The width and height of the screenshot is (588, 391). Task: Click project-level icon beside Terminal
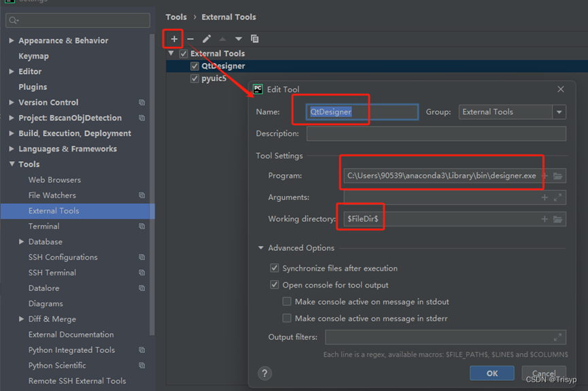point(142,226)
